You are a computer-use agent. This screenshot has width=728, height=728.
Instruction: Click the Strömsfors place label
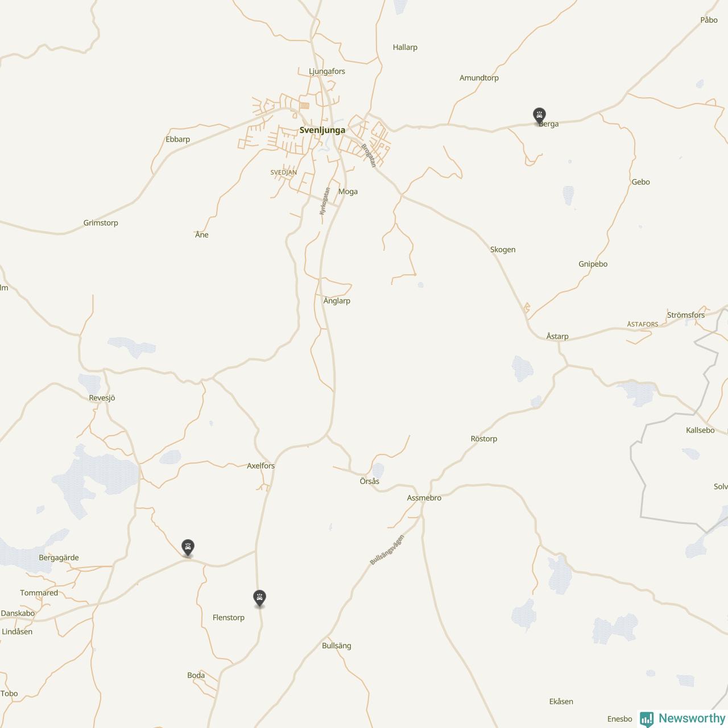[x=686, y=315]
